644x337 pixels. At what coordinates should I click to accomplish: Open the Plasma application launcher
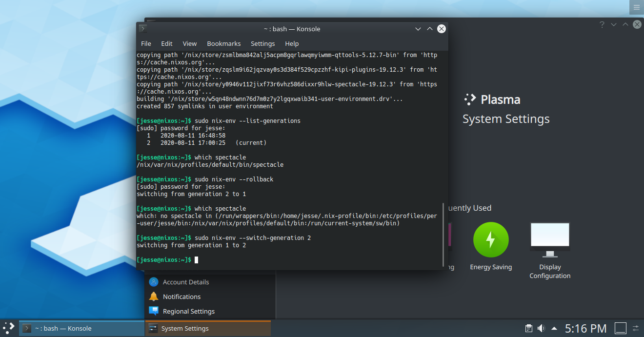[8, 328]
